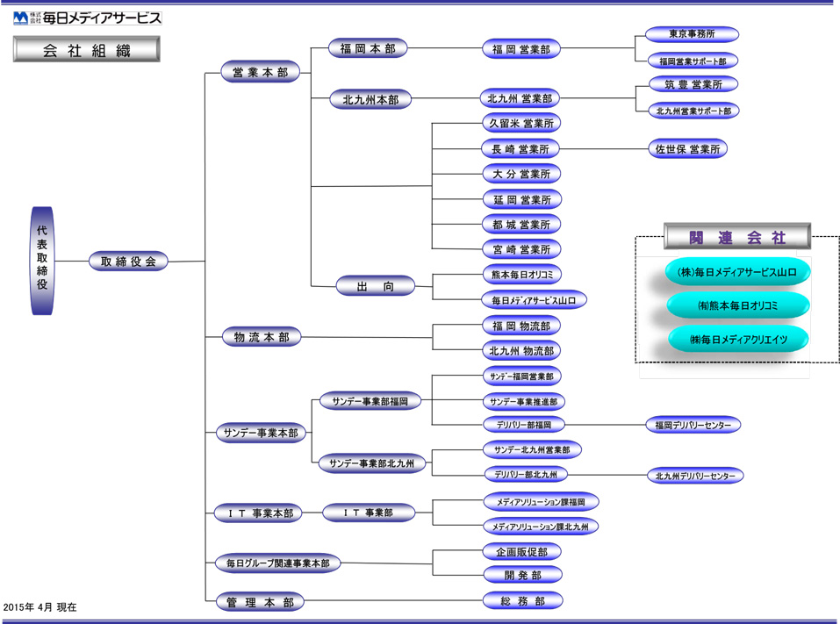Open (有)熊本毎日オリコミ cyan button
Viewport: 840px width, 624px height.
coord(737,305)
